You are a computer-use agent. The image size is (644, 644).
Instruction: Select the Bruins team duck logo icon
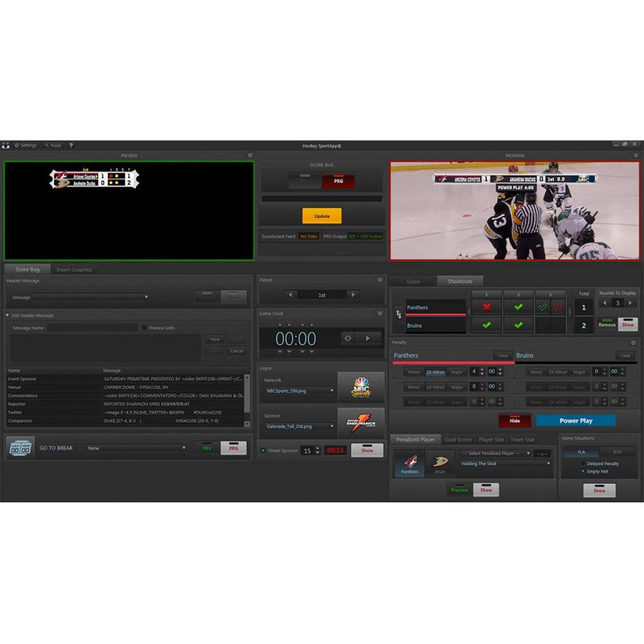click(440, 462)
